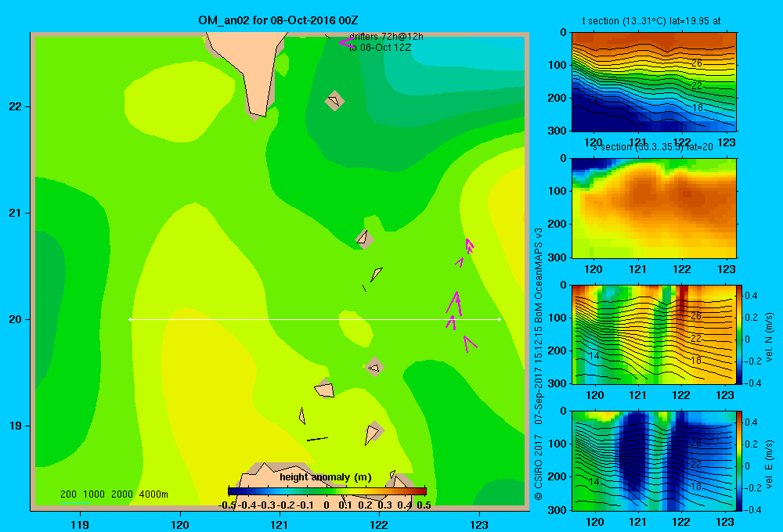
Task: Open the eastward velocity section plot
Action: click(654, 461)
